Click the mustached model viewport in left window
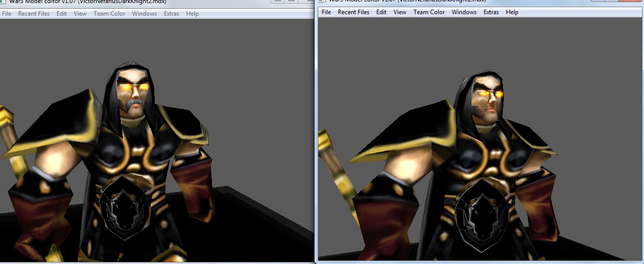The height and width of the screenshot is (264, 644). 157,140
